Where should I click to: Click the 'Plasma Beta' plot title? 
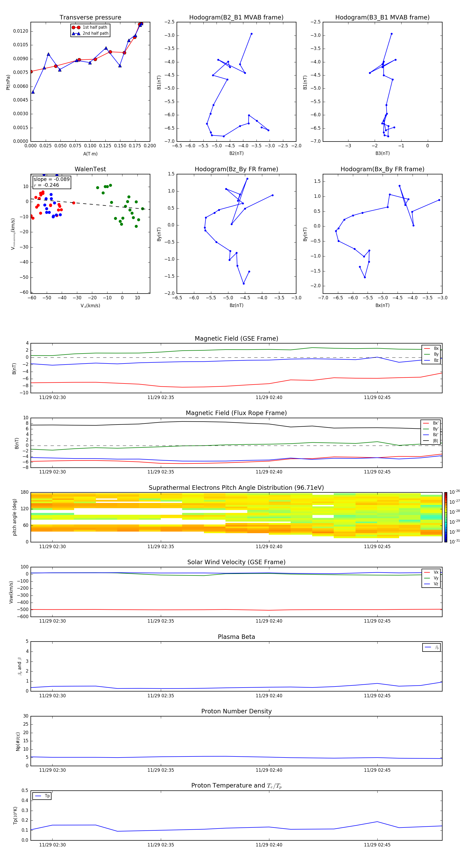(x=236, y=637)
